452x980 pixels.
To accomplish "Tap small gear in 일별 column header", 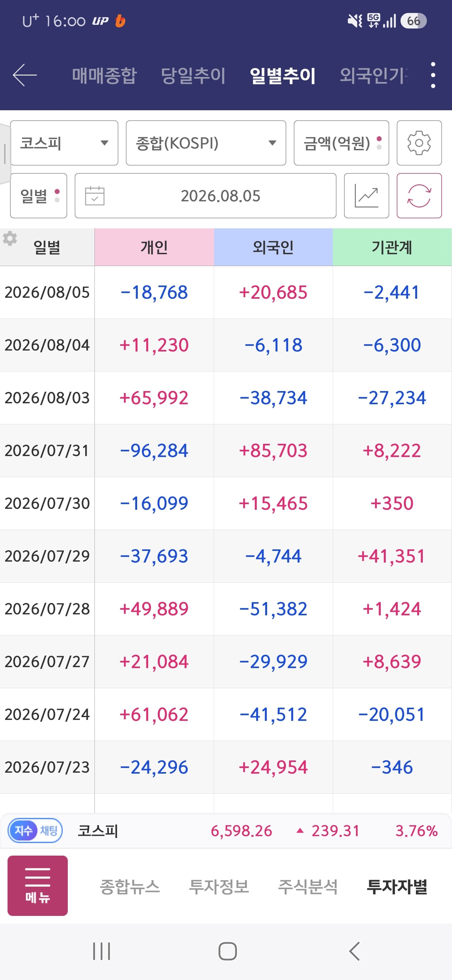I will point(10,238).
